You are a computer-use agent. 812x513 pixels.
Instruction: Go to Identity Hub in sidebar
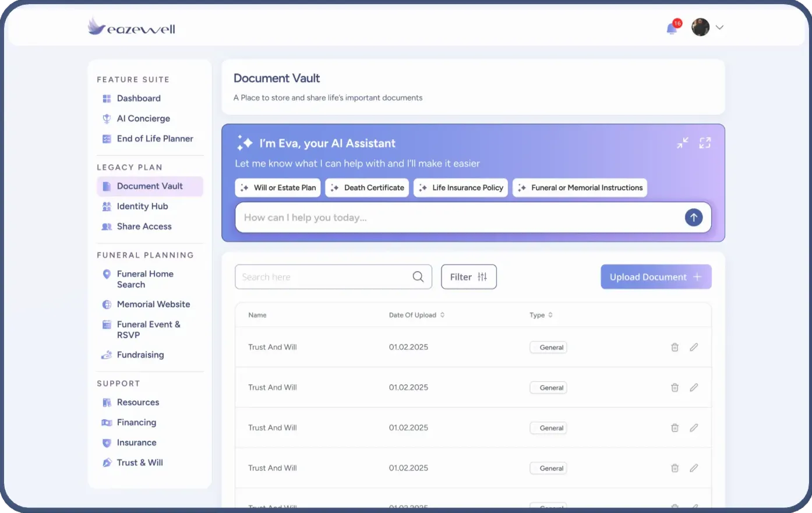coord(142,206)
